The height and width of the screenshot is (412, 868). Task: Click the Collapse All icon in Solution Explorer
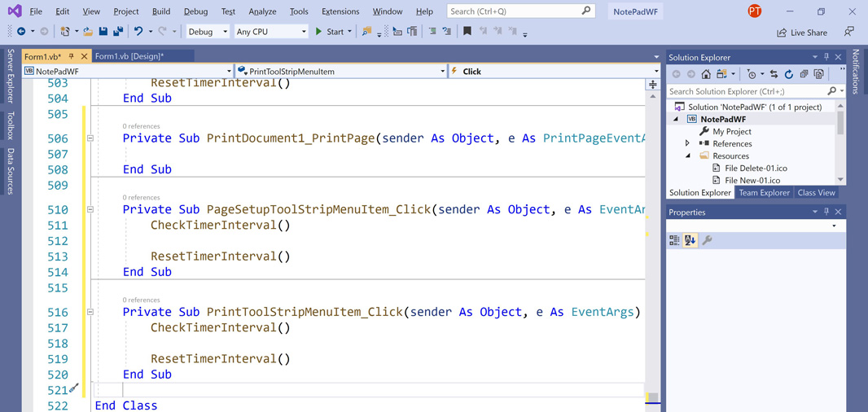coord(804,74)
